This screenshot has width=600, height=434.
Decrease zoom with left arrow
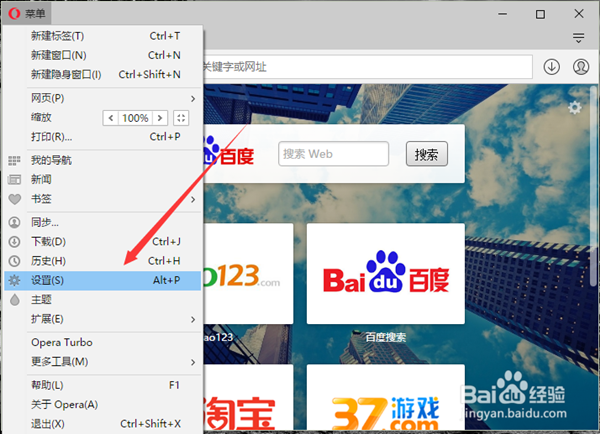[111, 118]
